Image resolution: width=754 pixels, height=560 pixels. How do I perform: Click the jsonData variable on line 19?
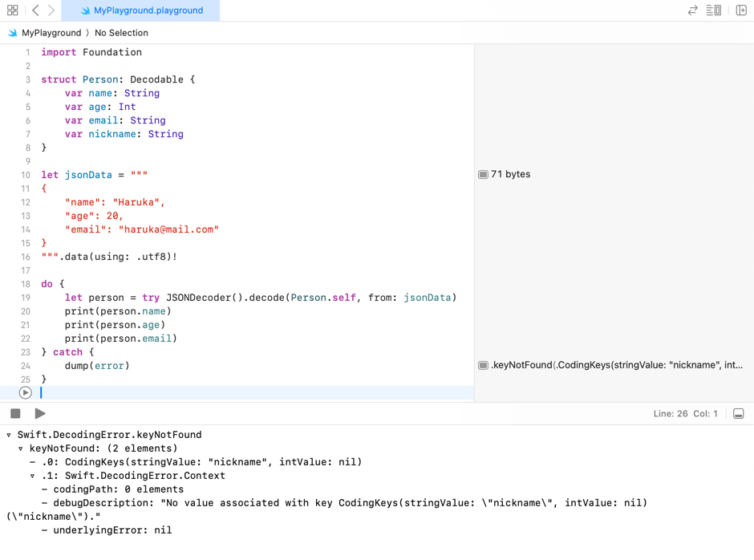point(428,297)
